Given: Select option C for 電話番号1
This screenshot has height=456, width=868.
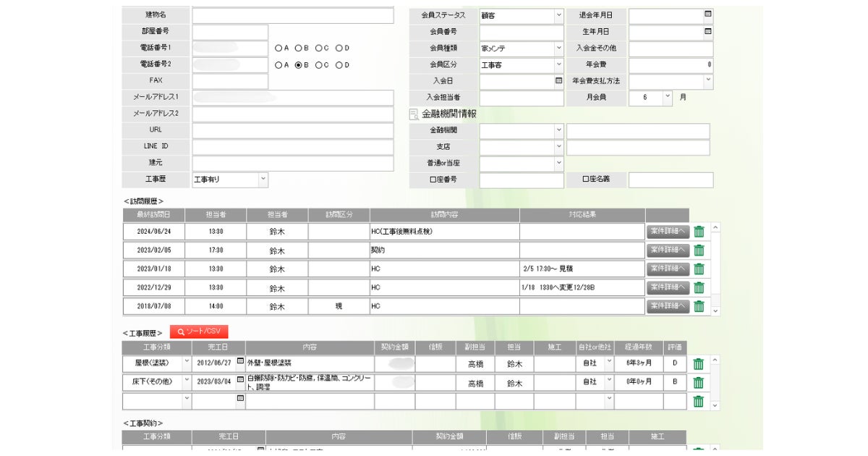Looking at the screenshot, I should pos(318,48).
